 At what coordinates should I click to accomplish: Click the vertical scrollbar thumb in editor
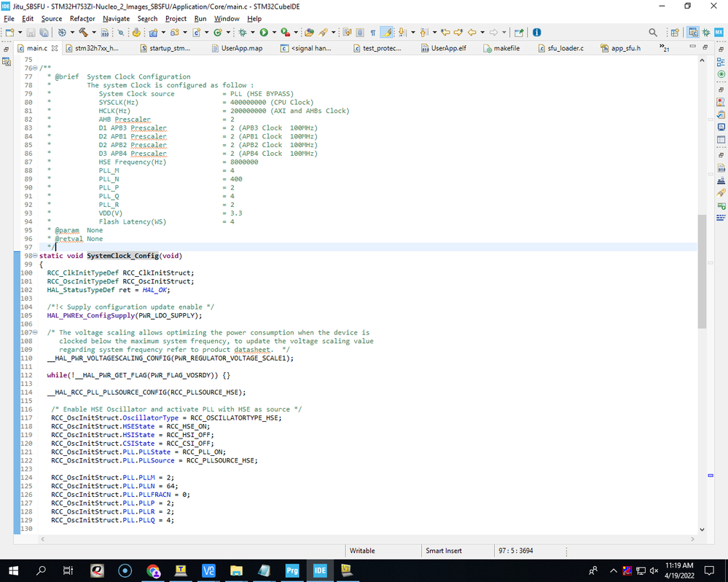pyautogui.click(x=702, y=271)
